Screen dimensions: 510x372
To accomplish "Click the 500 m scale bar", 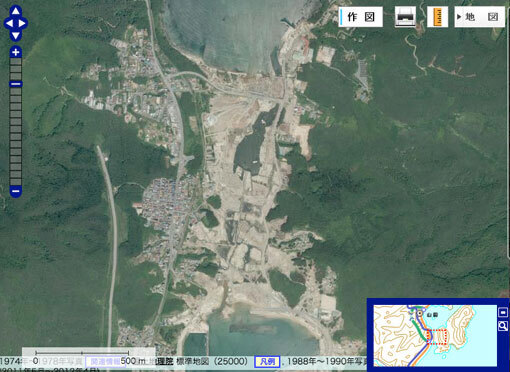I will (82, 353).
